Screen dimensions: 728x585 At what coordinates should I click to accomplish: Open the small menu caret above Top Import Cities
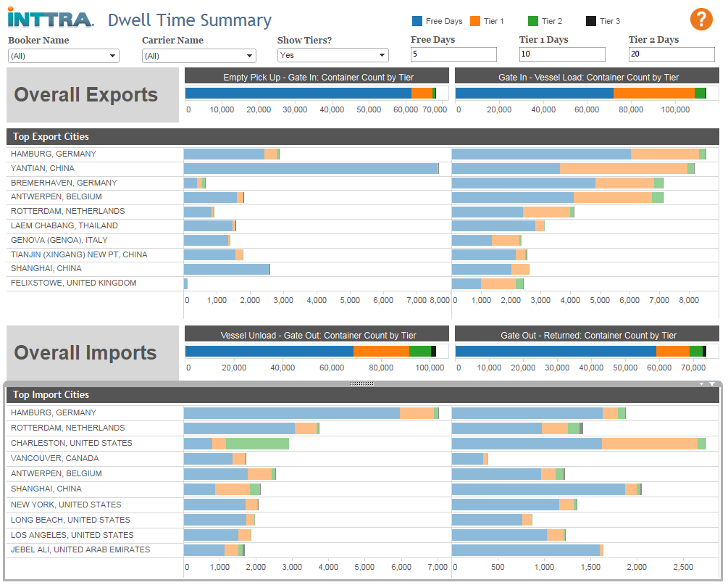point(701,383)
